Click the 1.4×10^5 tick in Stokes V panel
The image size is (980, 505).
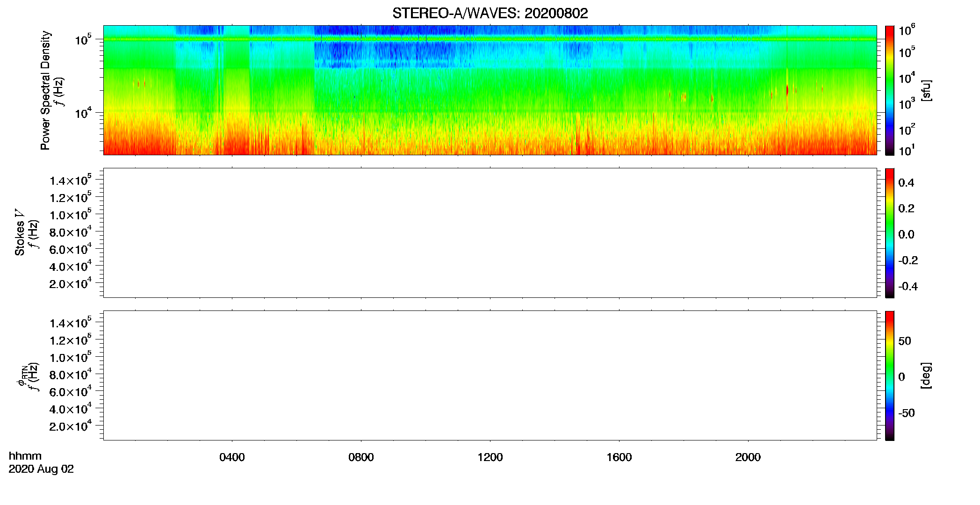pos(71,180)
